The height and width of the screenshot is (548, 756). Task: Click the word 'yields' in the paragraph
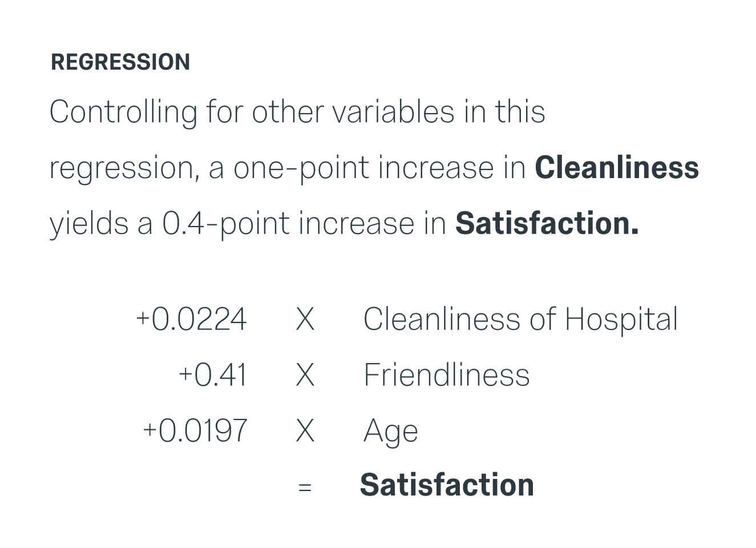click(x=89, y=224)
